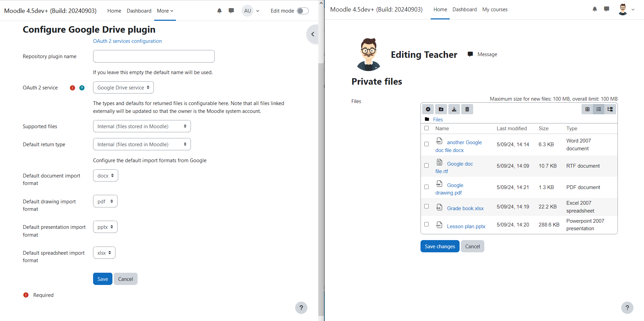The width and height of the screenshot is (644, 321).
Task: Cancel the Private files changes
Action: pos(472,246)
